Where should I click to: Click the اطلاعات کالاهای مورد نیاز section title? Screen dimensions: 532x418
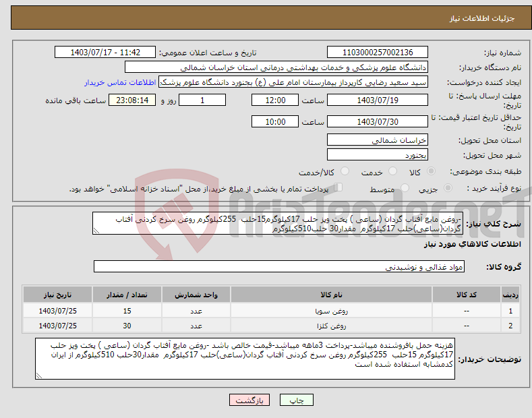coord(472,244)
